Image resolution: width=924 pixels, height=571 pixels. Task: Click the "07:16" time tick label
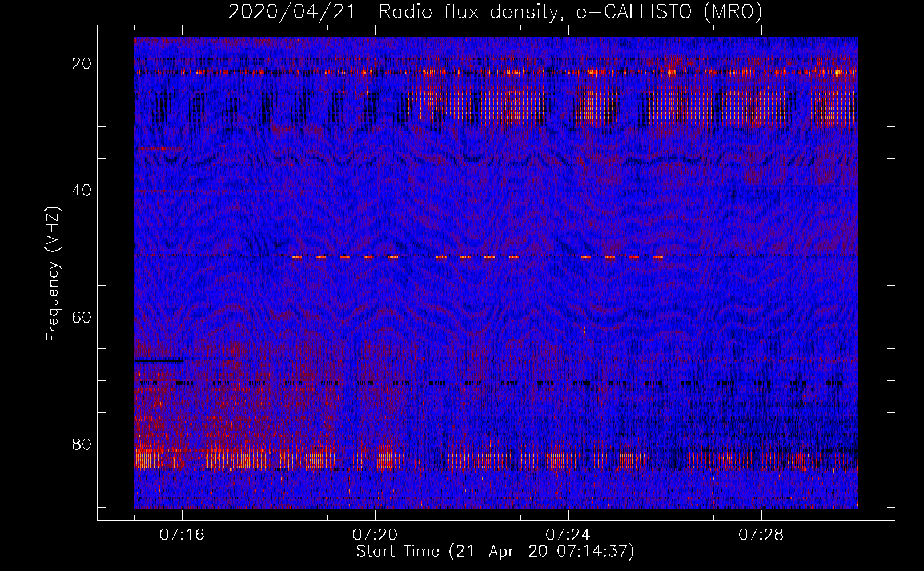[x=182, y=535]
